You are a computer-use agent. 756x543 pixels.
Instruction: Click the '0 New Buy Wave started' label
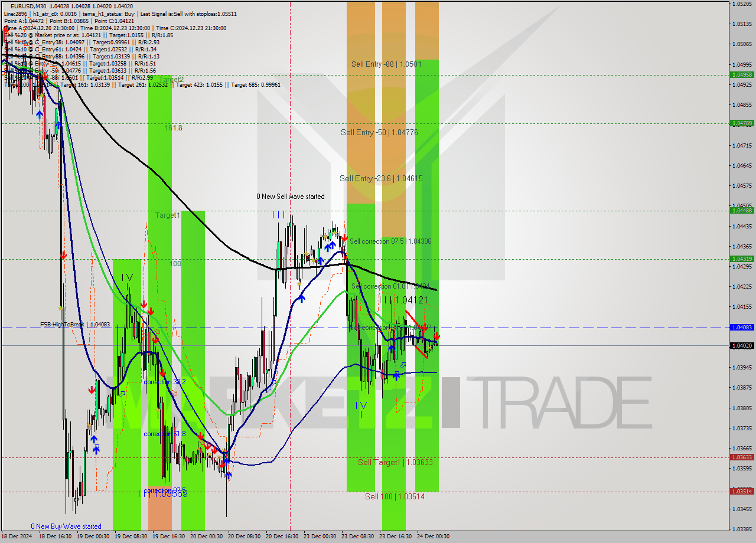[x=66, y=526]
